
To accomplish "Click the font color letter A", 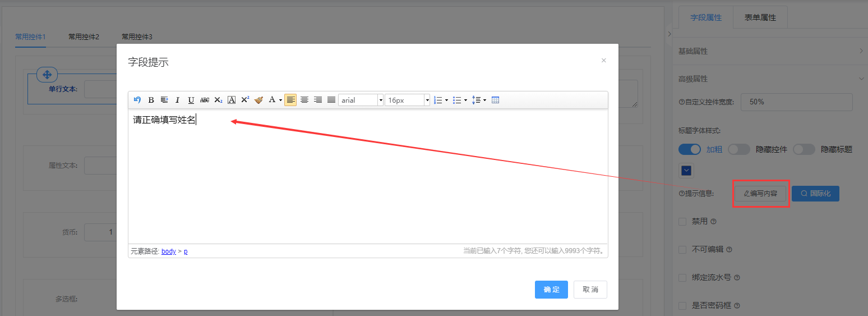I will tap(272, 100).
